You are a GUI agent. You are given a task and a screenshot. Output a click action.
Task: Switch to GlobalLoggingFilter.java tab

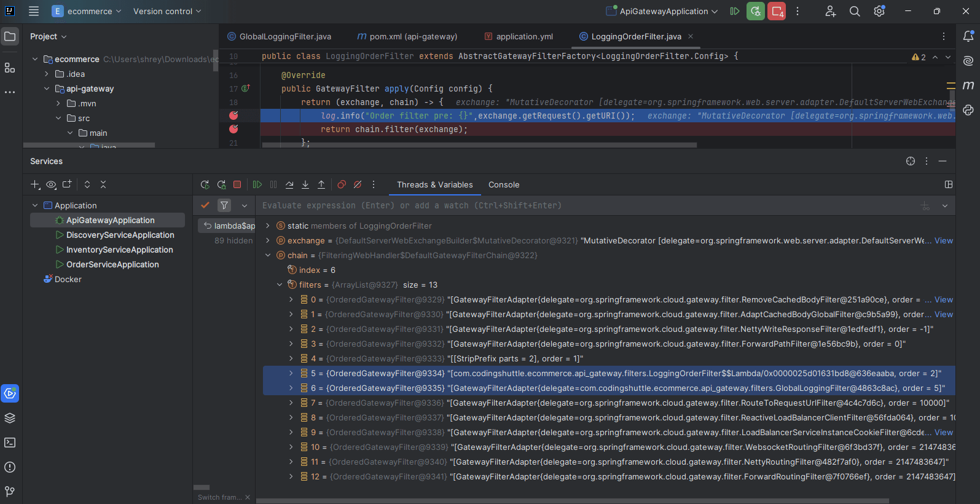click(280, 36)
